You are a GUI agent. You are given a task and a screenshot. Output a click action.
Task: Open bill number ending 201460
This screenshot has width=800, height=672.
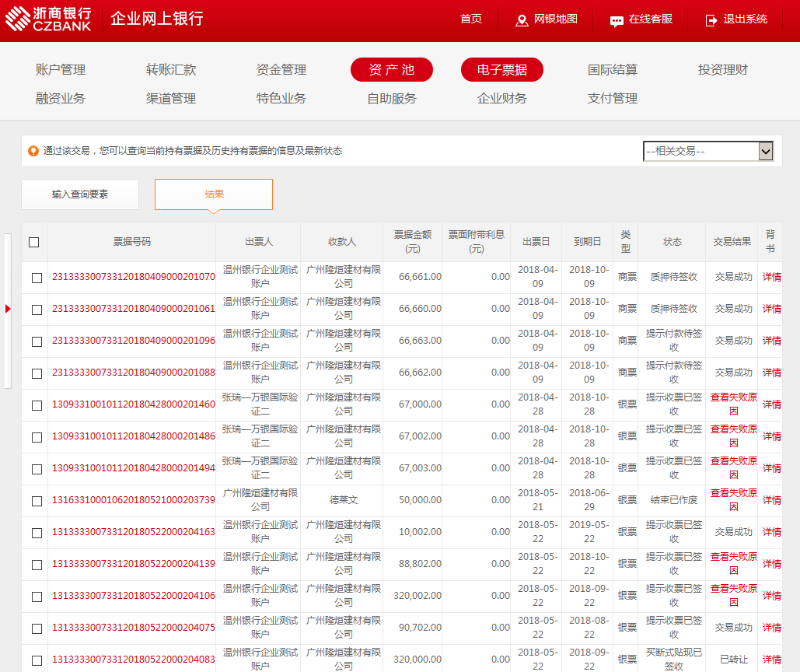click(x=134, y=404)
